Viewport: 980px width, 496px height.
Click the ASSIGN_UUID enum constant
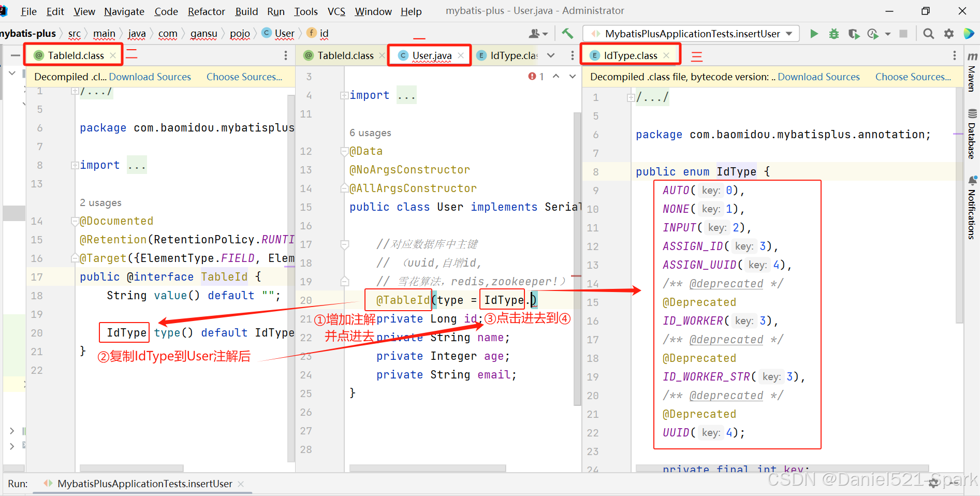point(699,265)
